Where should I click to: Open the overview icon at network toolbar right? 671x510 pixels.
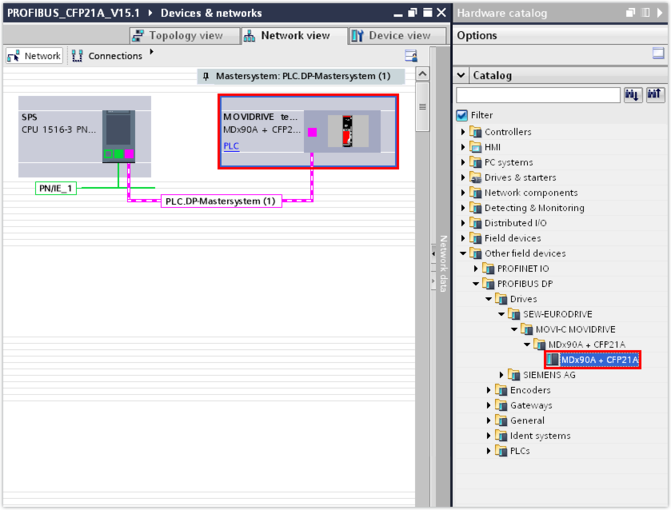411,56
